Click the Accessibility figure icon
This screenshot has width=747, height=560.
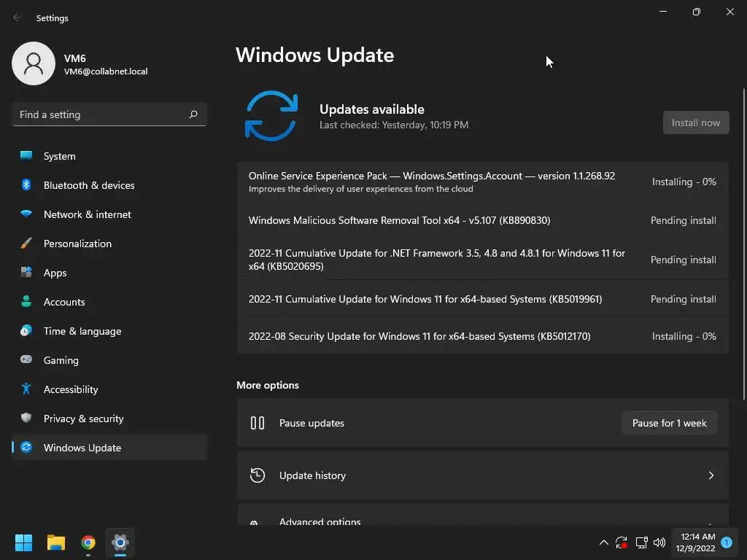coord(26,389)
